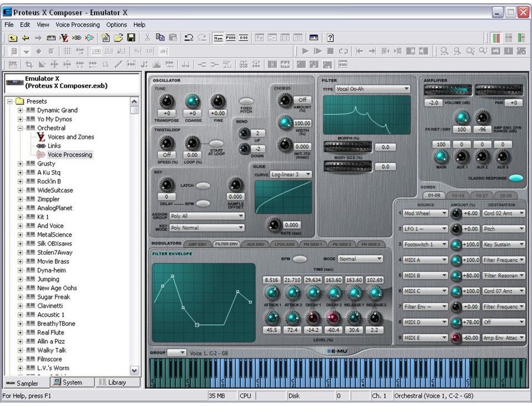Click the Open folder toolbar icon
Viewport: 532px width, 406px height.
(x=119, y=38)
